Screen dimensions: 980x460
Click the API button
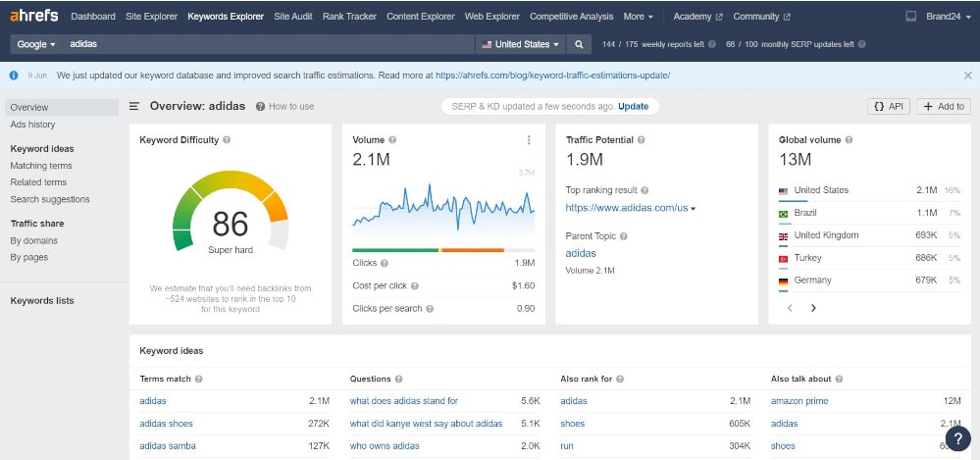[x=889, y=106]
